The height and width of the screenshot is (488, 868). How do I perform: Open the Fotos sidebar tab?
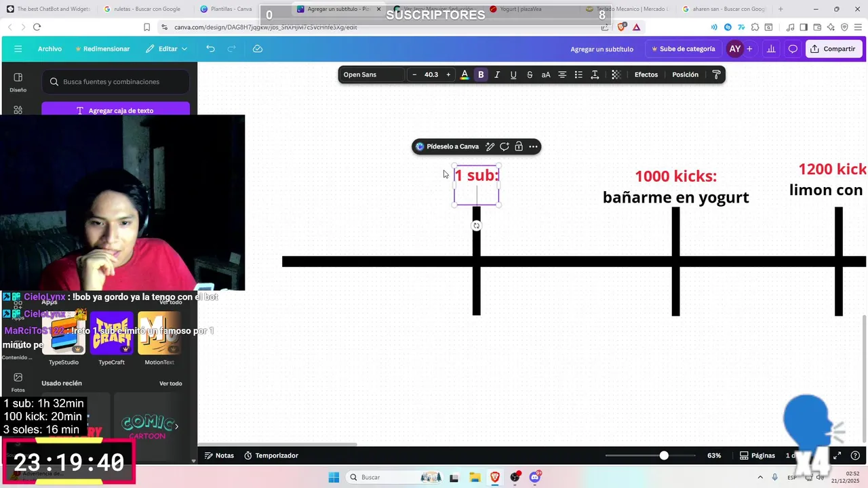[18, 382]
